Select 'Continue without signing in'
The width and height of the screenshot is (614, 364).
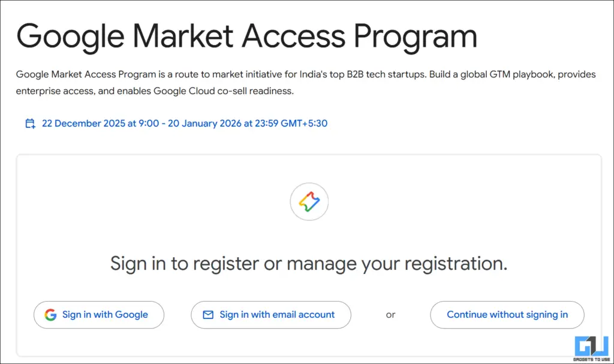pos(507,314)
